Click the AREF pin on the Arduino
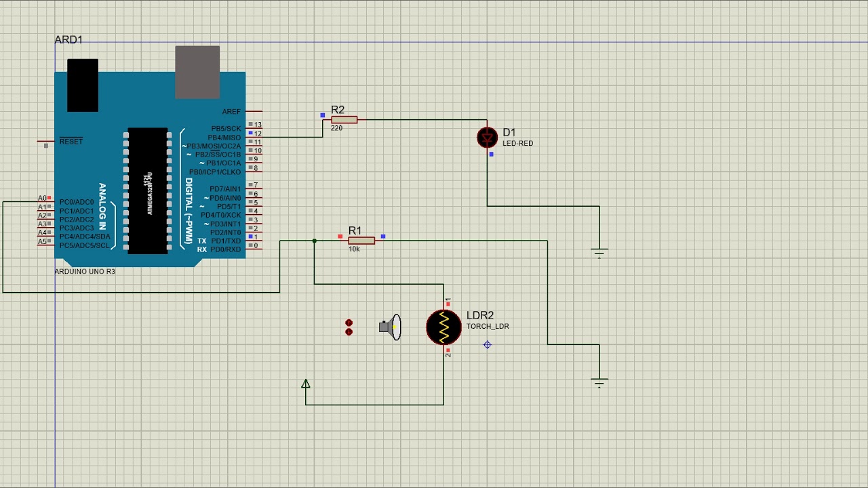Viewport: 868px width, 488px height. [x=254, y=111]
